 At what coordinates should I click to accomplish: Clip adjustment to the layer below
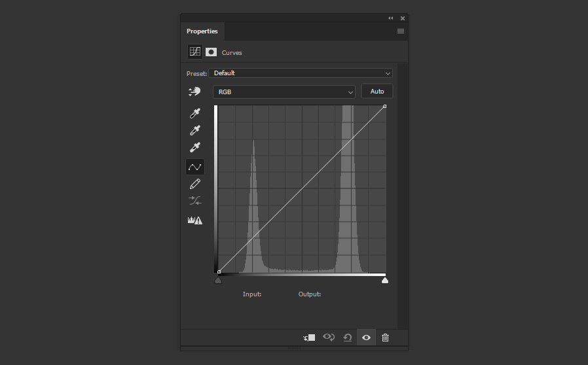click(x=309, y=338)
